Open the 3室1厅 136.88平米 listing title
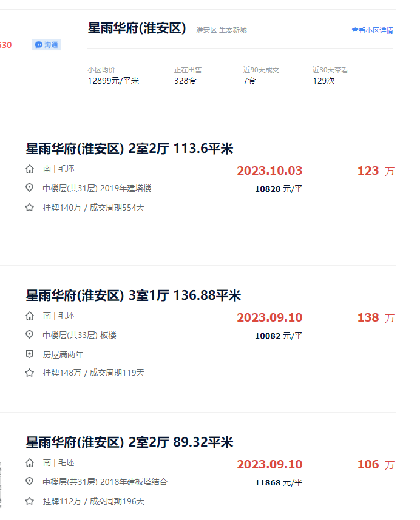The height and width of the screenshot is (520, 420). [133, 295]
